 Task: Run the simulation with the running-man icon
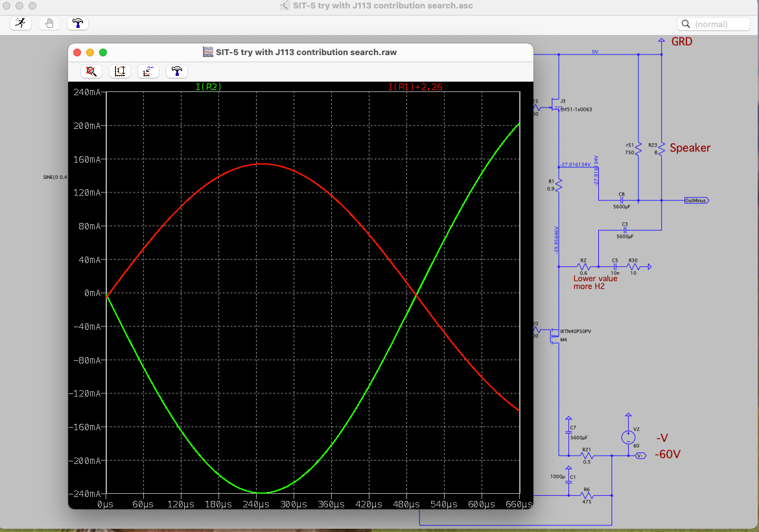20,23
